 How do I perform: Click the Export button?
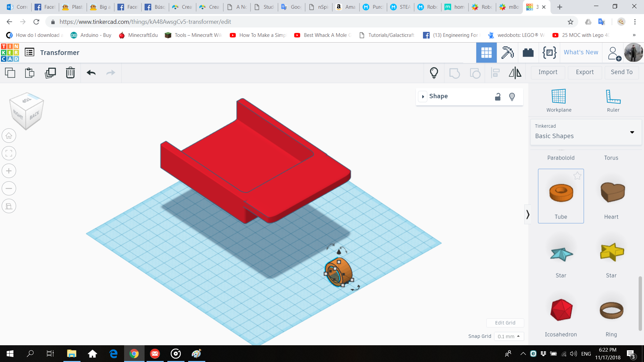(x=585, y=72)
